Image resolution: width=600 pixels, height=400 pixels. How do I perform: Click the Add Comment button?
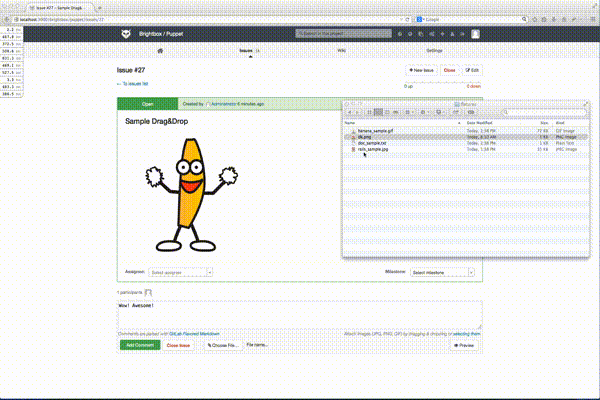tap(139, 344)
